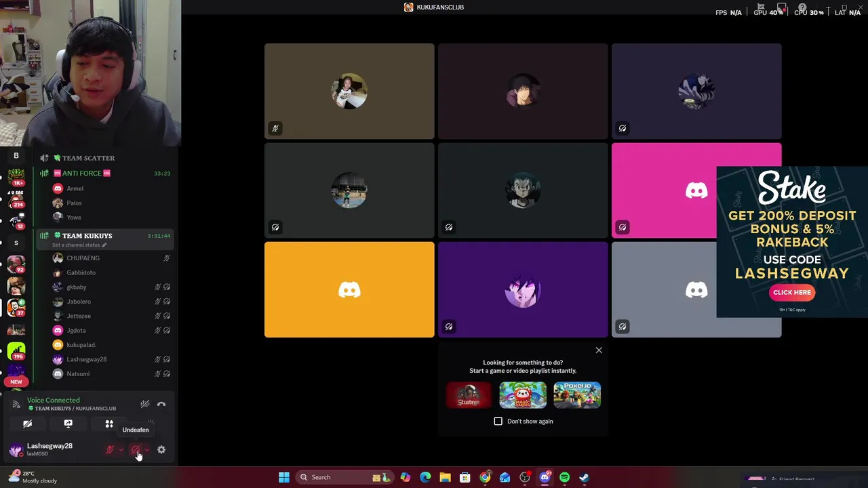Screen dimensions: 868x488
Task: Select user Palos in voice list
Action: coord(112,203)
